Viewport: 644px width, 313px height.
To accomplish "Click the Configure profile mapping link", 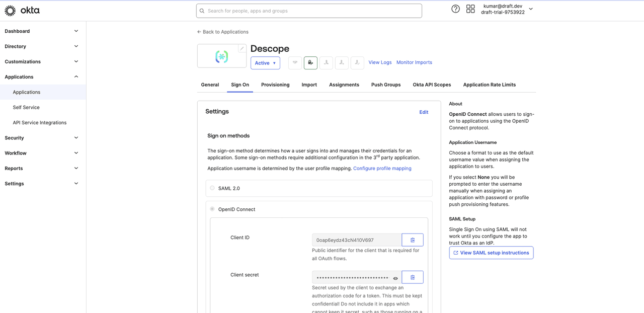I will [382, 169].
